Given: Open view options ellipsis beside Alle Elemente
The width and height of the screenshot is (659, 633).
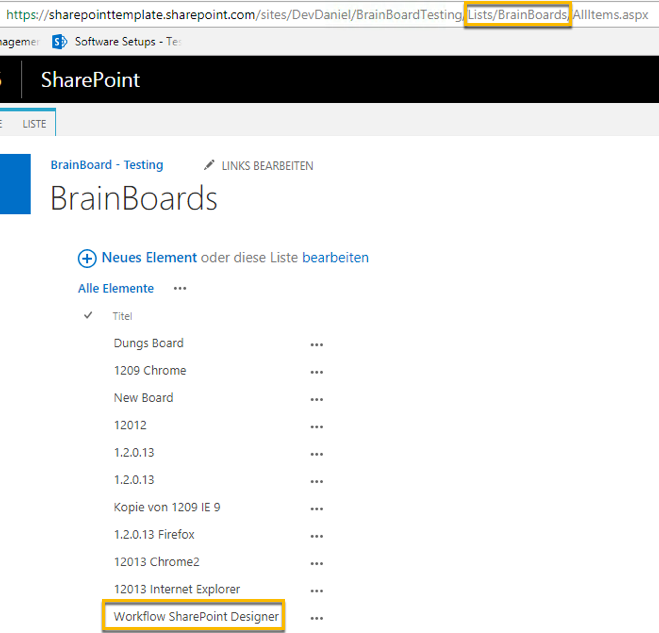Looking at the screenshot, I should (180, 288).
